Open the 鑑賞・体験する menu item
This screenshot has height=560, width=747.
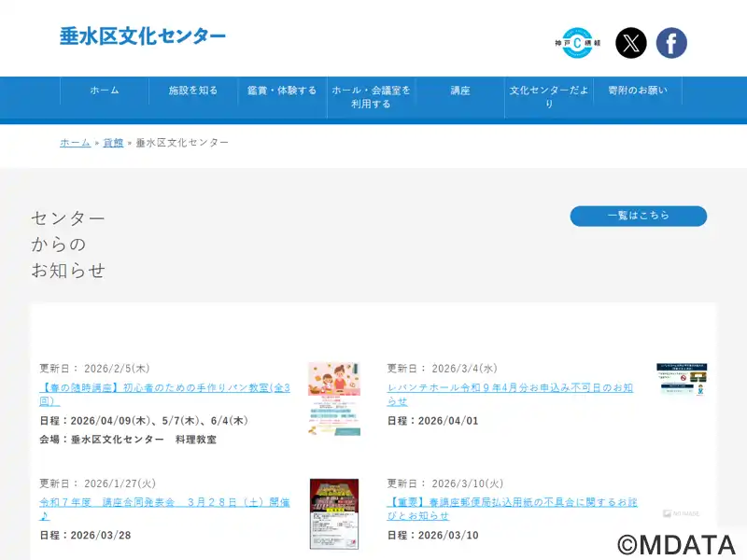point(282,91)
